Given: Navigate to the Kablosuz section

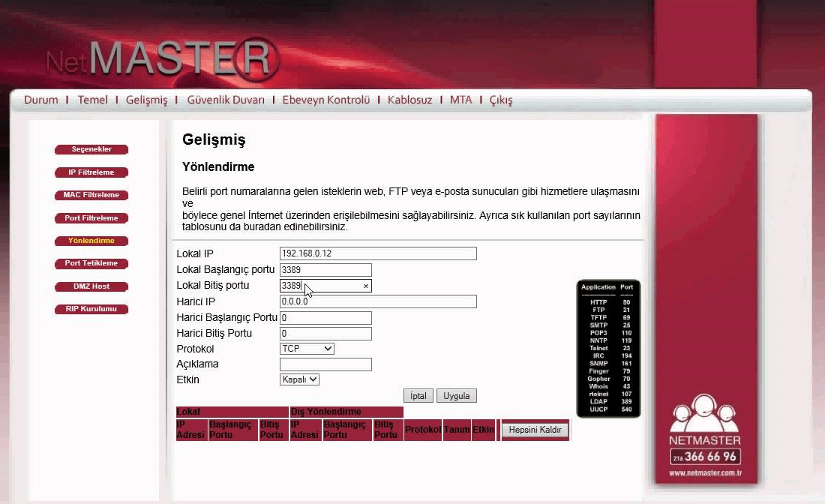Looking at the screenshot, I should (409, 100).
